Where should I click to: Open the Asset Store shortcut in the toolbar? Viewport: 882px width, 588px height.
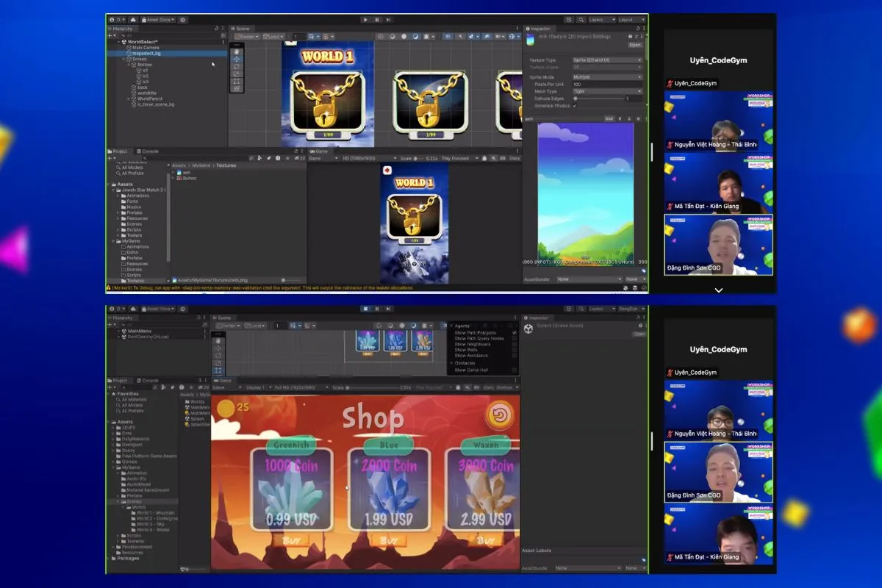(157, 21)
